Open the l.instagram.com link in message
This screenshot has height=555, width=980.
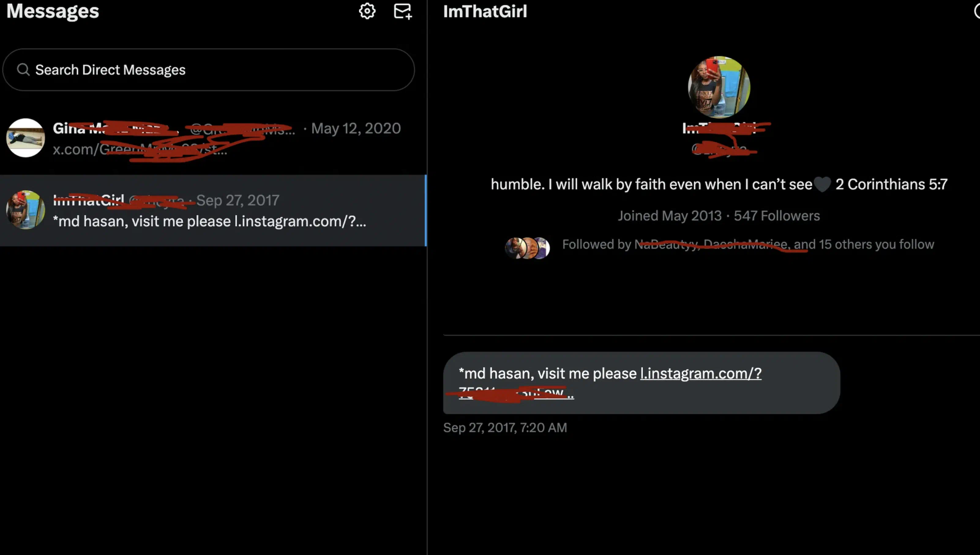[x=701, y=374]
